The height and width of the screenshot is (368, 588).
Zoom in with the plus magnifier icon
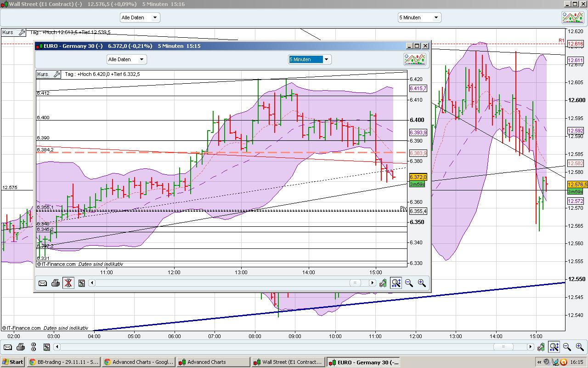tap(422, 283)
